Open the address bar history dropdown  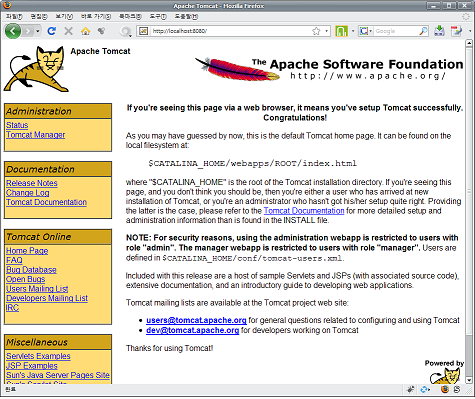[327, 31]
